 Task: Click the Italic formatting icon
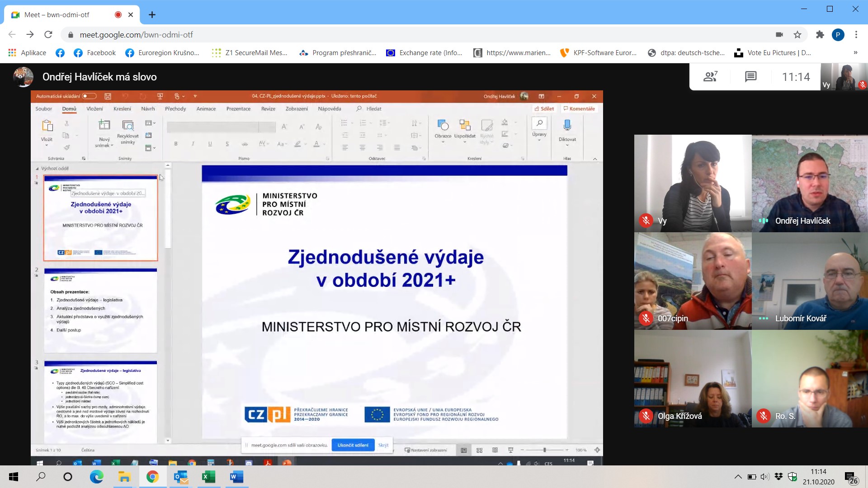coord(193,144)
